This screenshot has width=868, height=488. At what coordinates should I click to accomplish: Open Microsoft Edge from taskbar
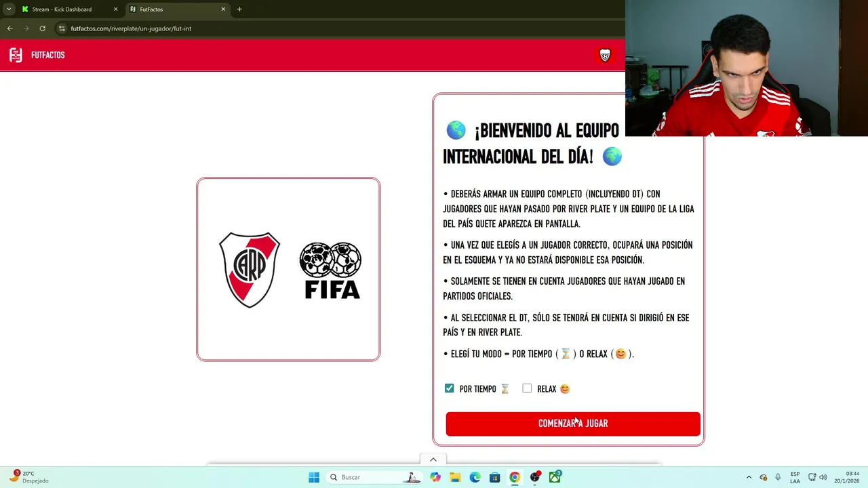click(475, 477)
